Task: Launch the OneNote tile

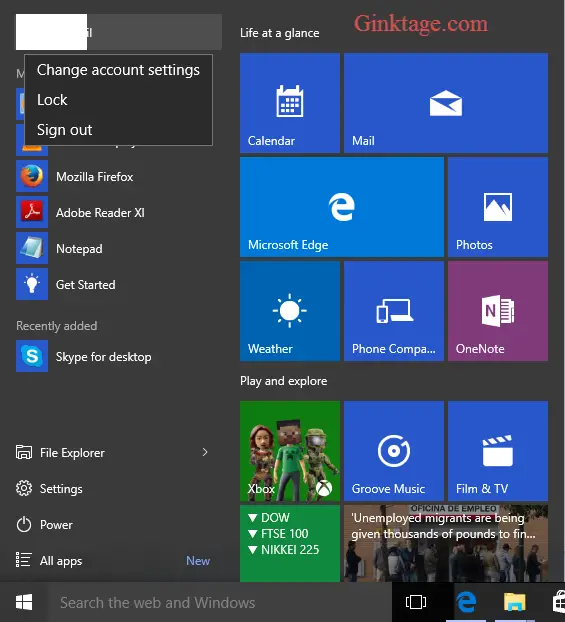Action: tap(498, 311)
